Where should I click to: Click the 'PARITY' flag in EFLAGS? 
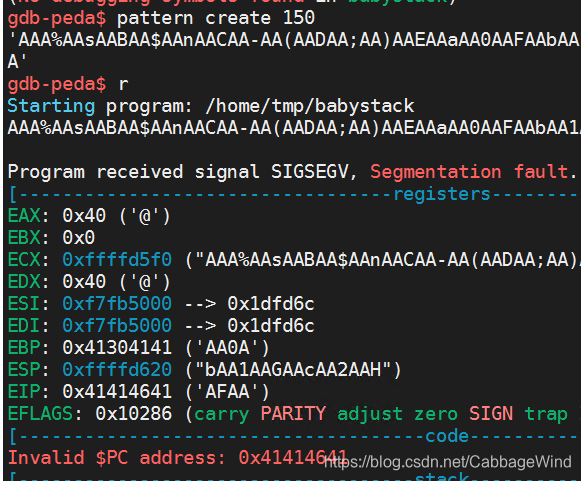[293, 414]
